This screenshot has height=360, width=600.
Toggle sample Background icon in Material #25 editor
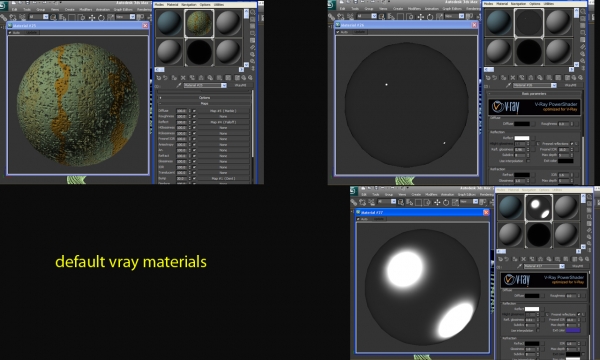click(x=253, y=26)
